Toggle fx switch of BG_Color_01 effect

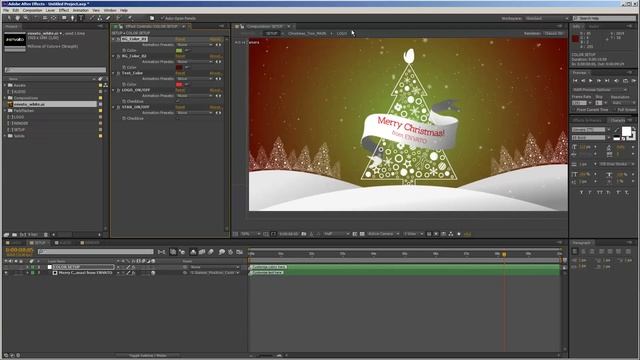(x=118, y=39)
